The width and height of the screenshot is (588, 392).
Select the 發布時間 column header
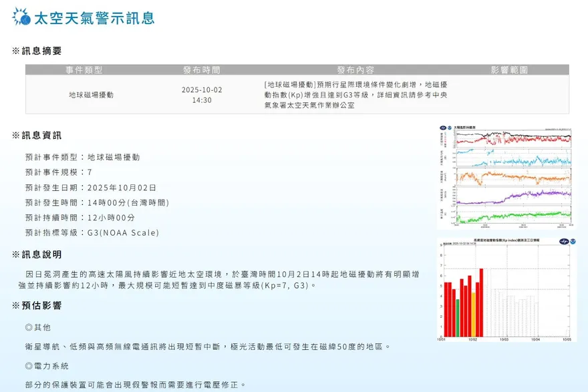[x=202, y=70]
